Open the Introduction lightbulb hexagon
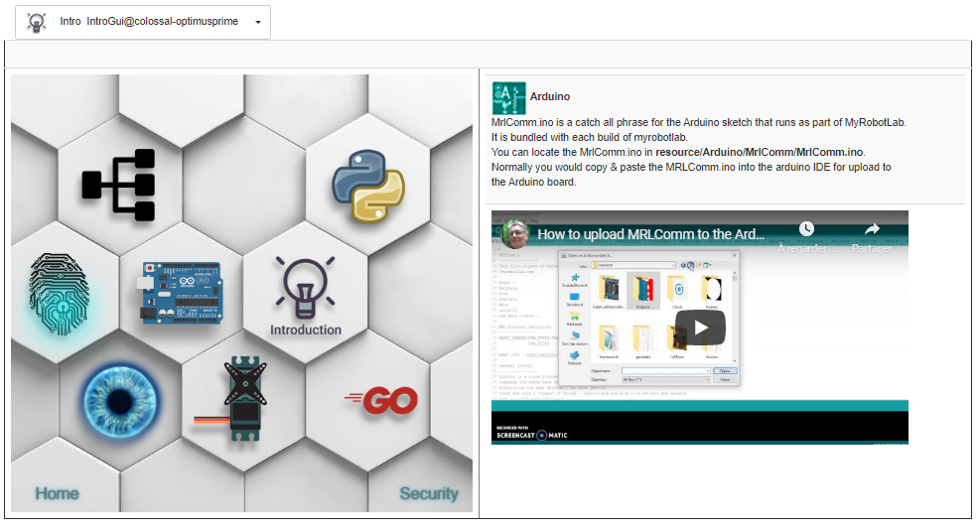This screenshot has width=980, height=532. 306,297
